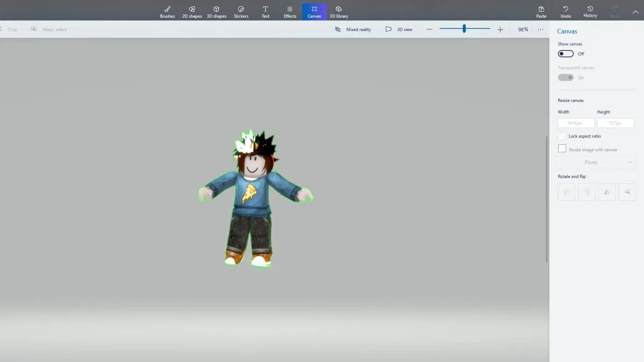
Task: Collapse the top ribbon with the chevron
Action: click(635, 12)
